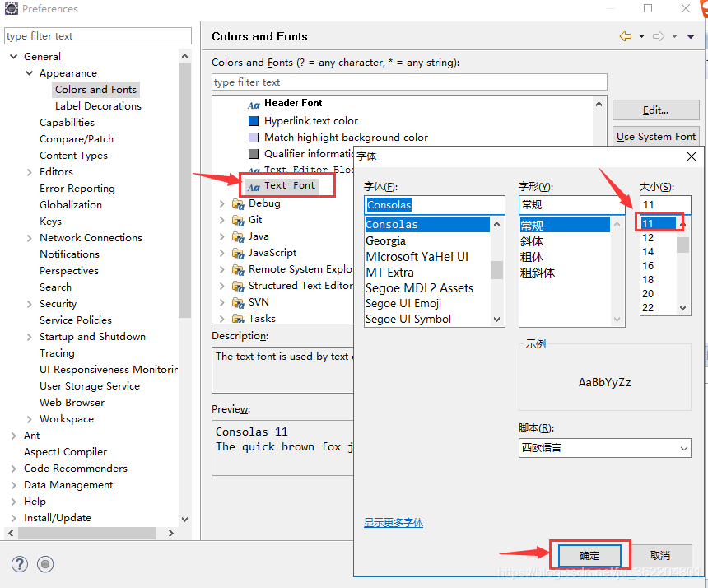The width and height of the screenshot is (708, 588).
Task: Click the JavaScript folder icon
Action: pos(238,253)
